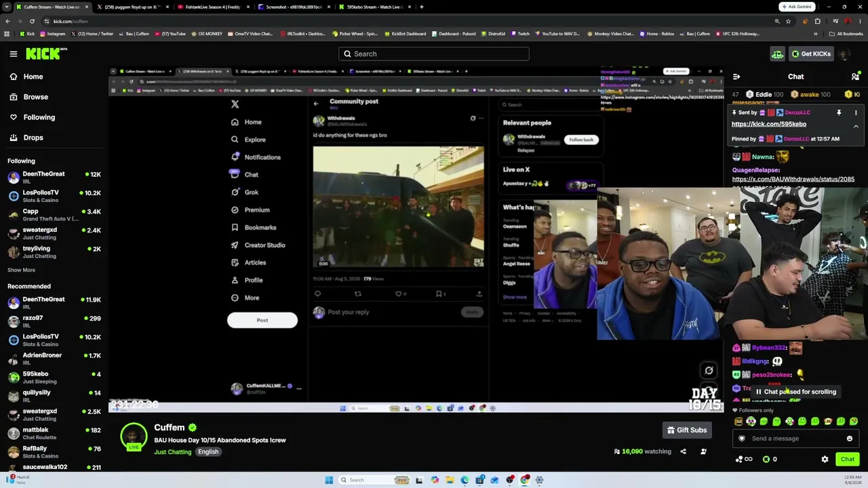The image size is (868, 488).
Task: Open a new browser tab
Action: tap(421, 7)
